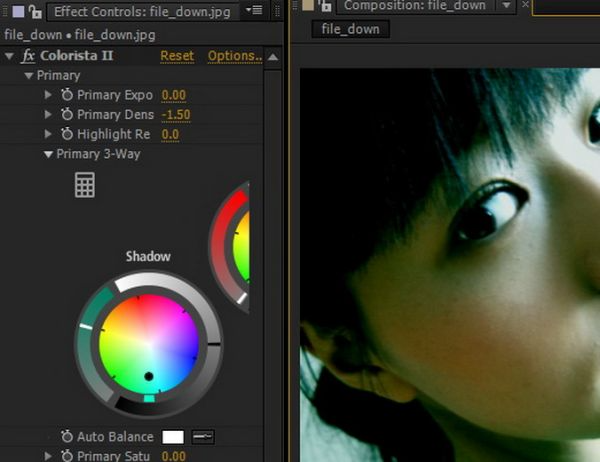Select the Composition: file_down tab
Image resolution: width=600 pixels, height=462 pixels.
(x=414, y=6)
